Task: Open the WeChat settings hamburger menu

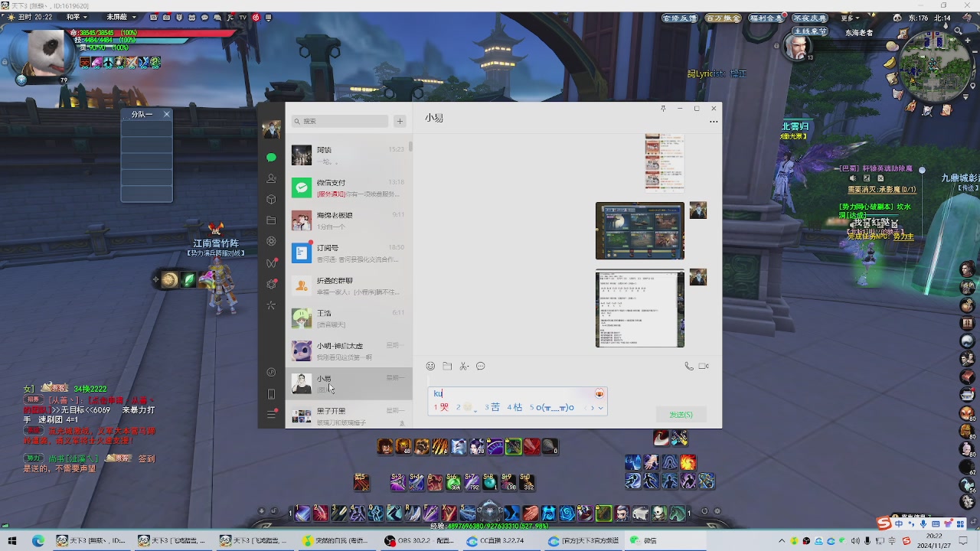Action: click(x=271, y=414)
